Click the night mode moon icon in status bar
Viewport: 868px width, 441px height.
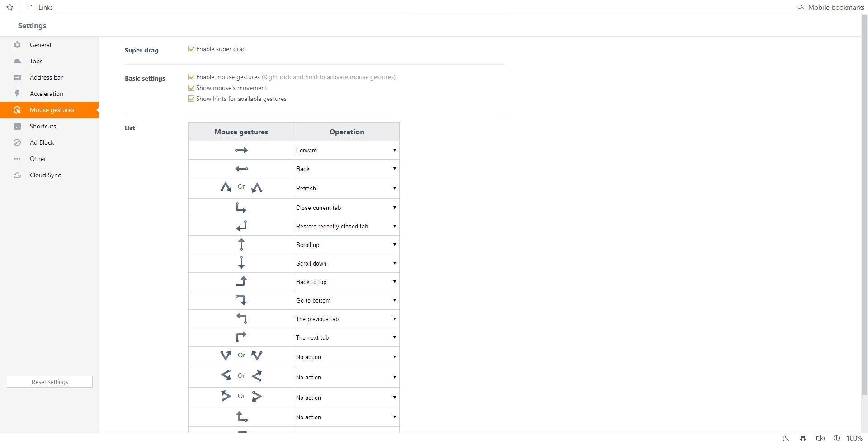click(786, 438)
